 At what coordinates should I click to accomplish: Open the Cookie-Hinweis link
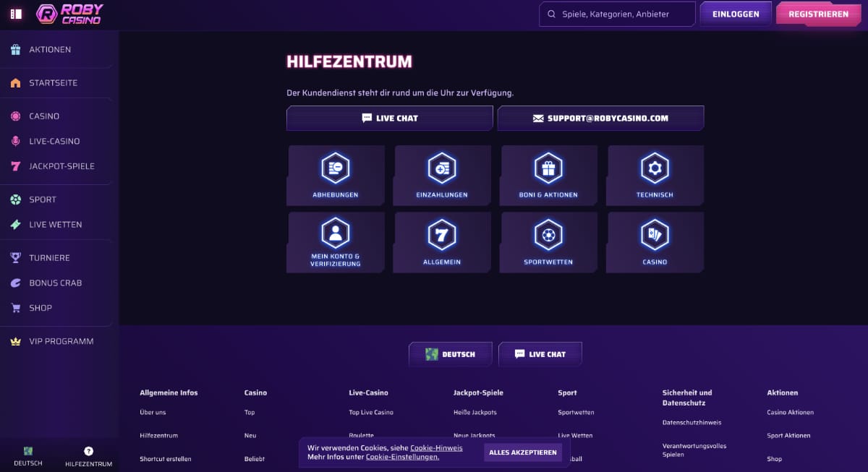[x=436, y=448]
